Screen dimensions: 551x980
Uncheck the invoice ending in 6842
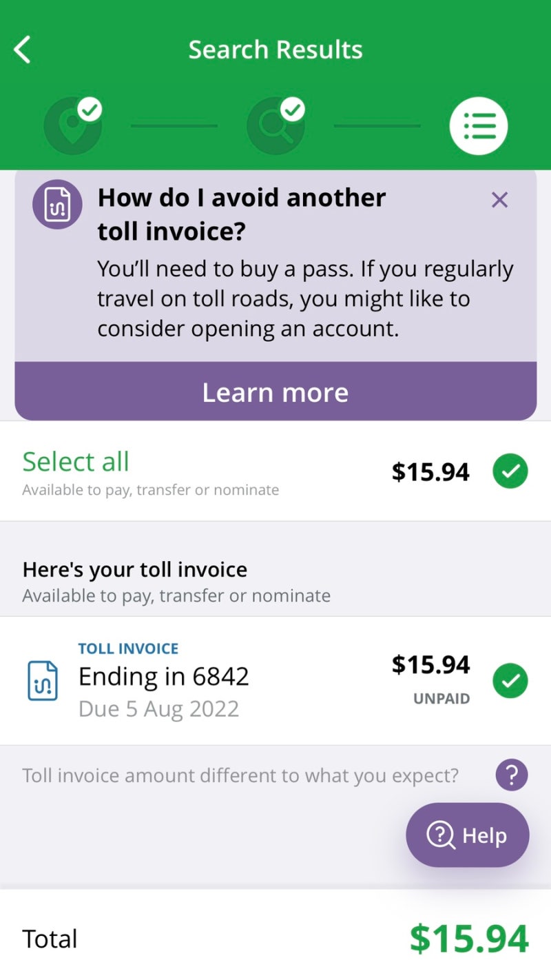tap(510, 681)
